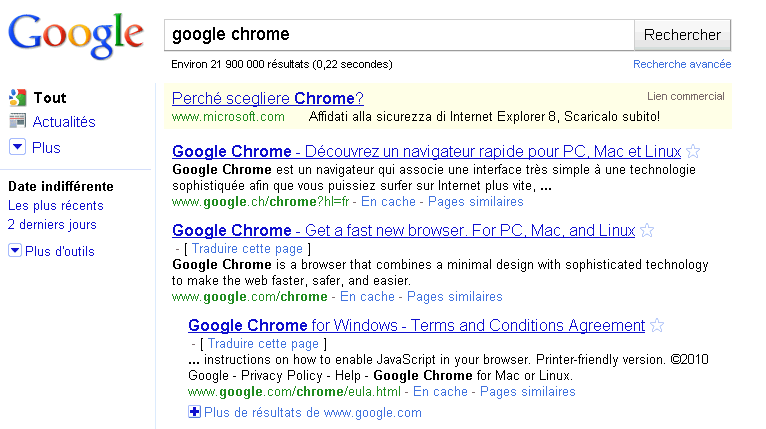Expand the Plus categories dropdown arrow

(16, 147)
